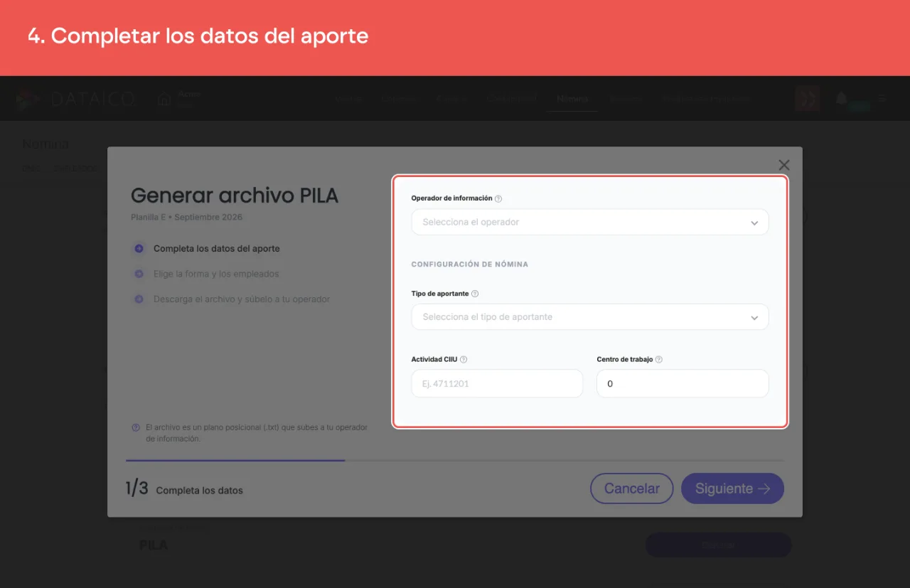Click the "CONFIGURACIÓN DE NÓMINA" section heading
This screenshot has width=910, height=588.
point(469,264)
